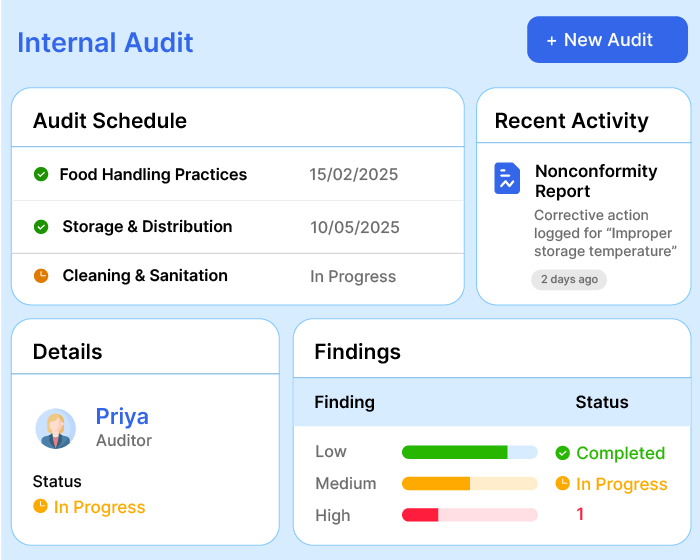Viewport: 700px width, 560px height.
Task: Click the orange Medium findings progress bar
Action: point(469,484)
